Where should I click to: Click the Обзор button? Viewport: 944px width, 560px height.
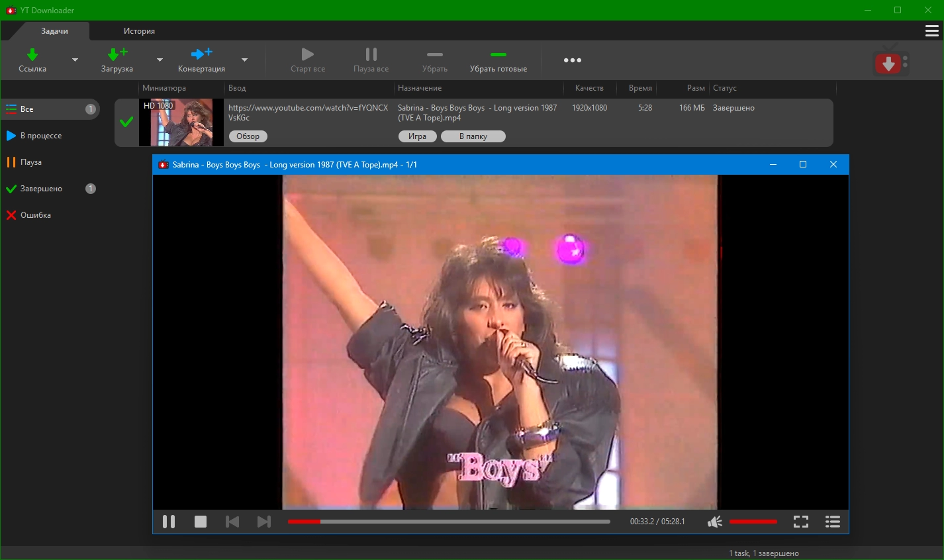tap(248, 136)
